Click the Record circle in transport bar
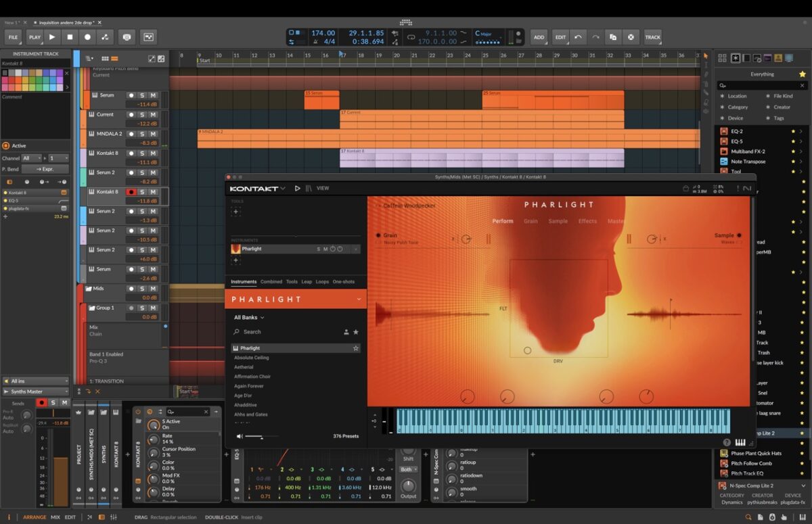The height and width of the screenshot is (524, 812). pos(87,37)
